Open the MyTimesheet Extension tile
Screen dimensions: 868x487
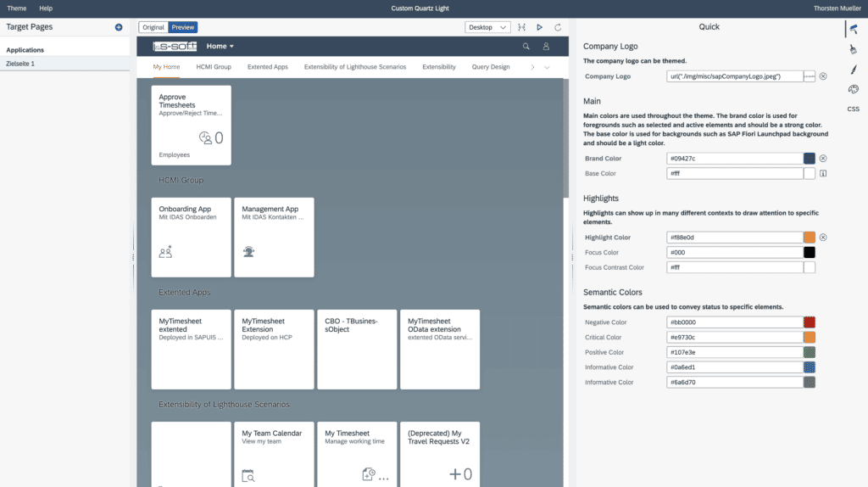coord(274,350)
